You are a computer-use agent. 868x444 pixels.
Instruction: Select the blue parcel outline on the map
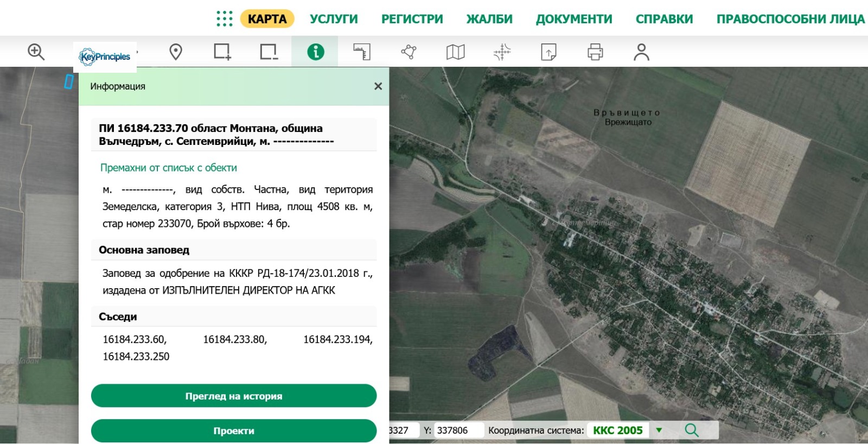point(69,82)
